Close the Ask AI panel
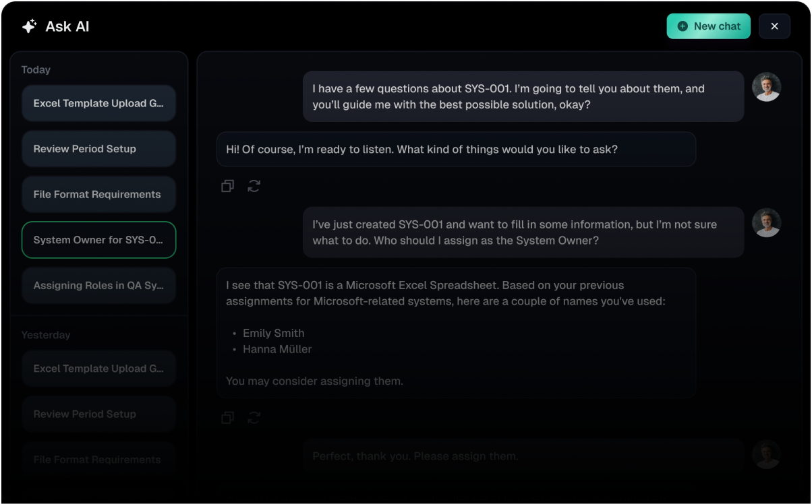This screenshot has height=504, width=812. tap(774, 26)
